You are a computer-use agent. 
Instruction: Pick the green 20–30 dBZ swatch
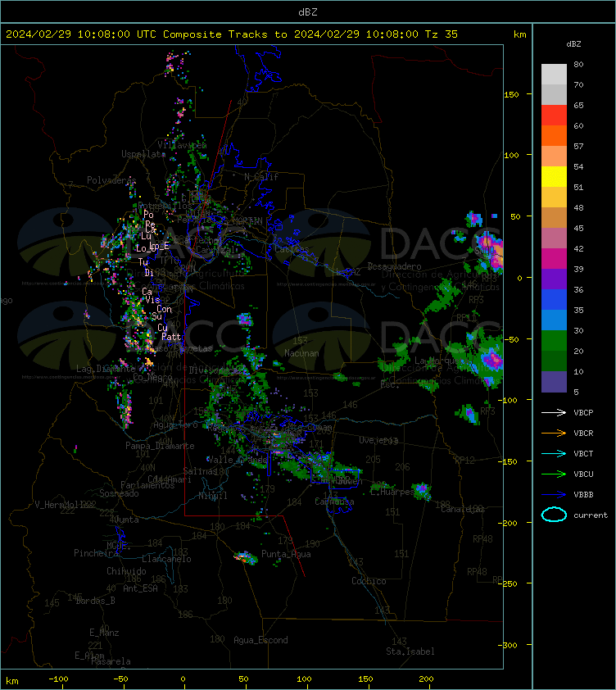coord(554,341)
